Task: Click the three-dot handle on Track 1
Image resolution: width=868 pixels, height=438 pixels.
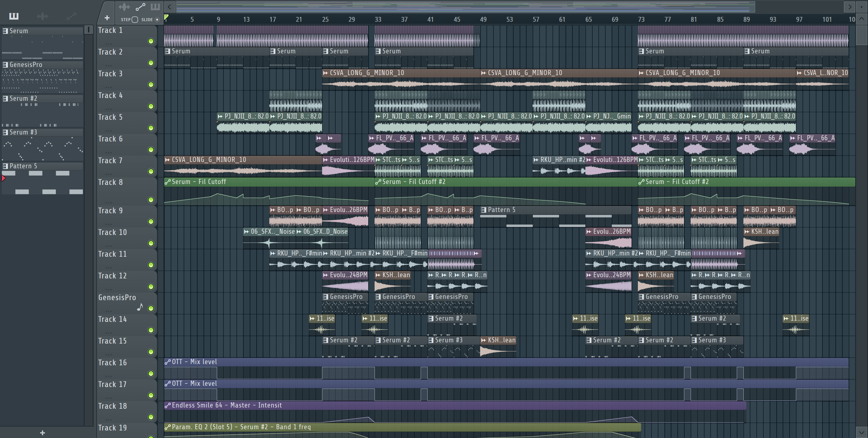Action: (x=108, y=43)
